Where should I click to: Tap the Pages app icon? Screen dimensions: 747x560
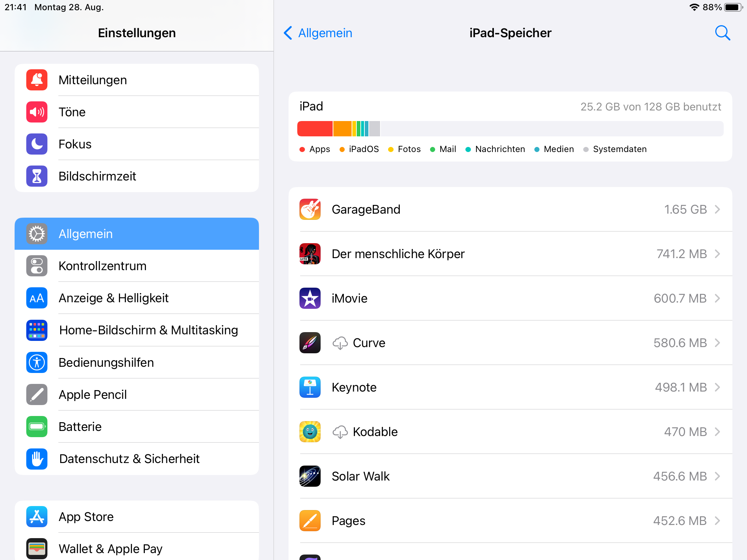point(310,521)
